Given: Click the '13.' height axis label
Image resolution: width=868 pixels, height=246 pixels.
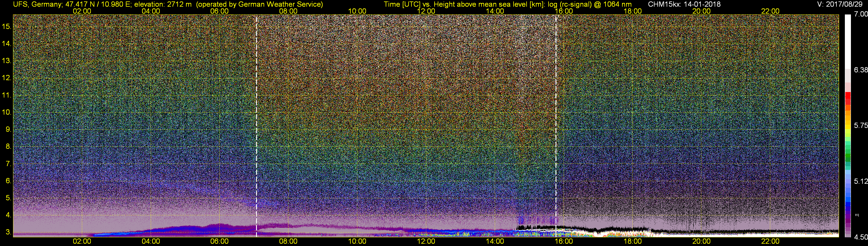Looking at the screenshot, I should (x=7, y=61).
